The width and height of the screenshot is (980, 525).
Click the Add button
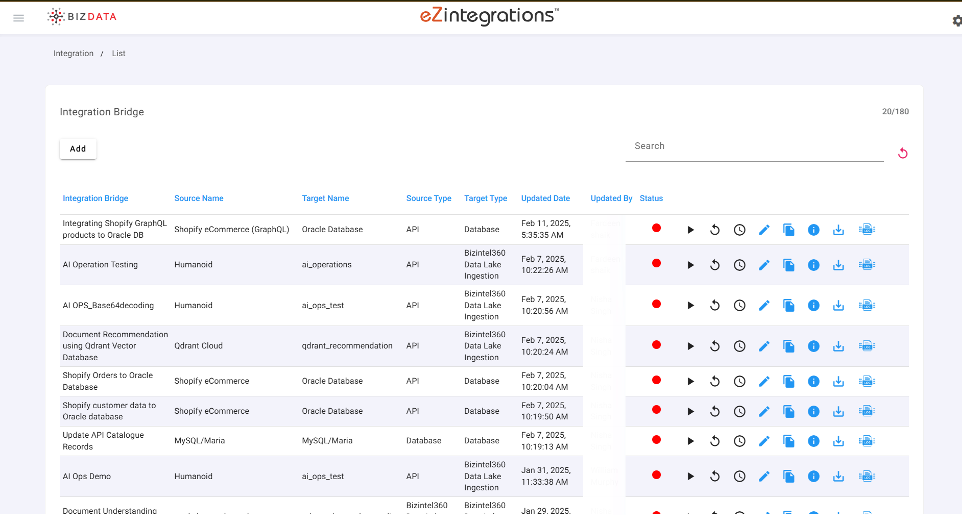coord(78,148)
